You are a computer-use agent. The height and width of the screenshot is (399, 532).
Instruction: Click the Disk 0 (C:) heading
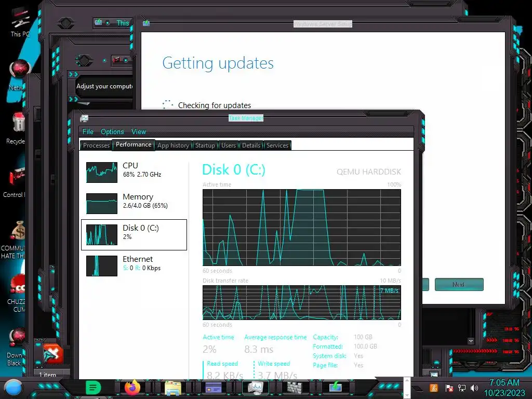click(x=233, y=170)
